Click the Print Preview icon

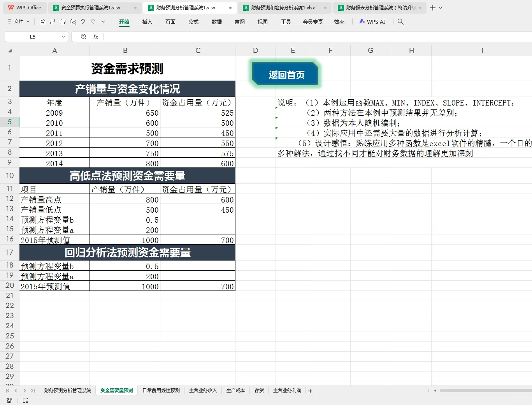coord(73,22)
